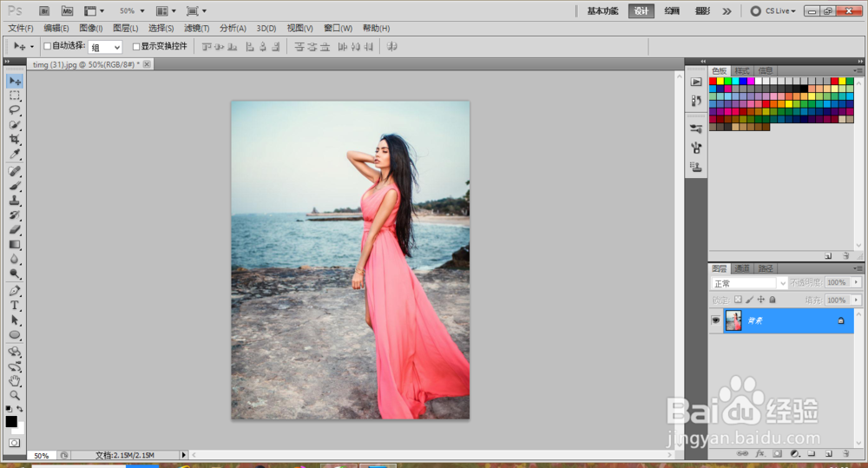
Task: Switch to the Styles tab
Action: [x=742, y=71]
